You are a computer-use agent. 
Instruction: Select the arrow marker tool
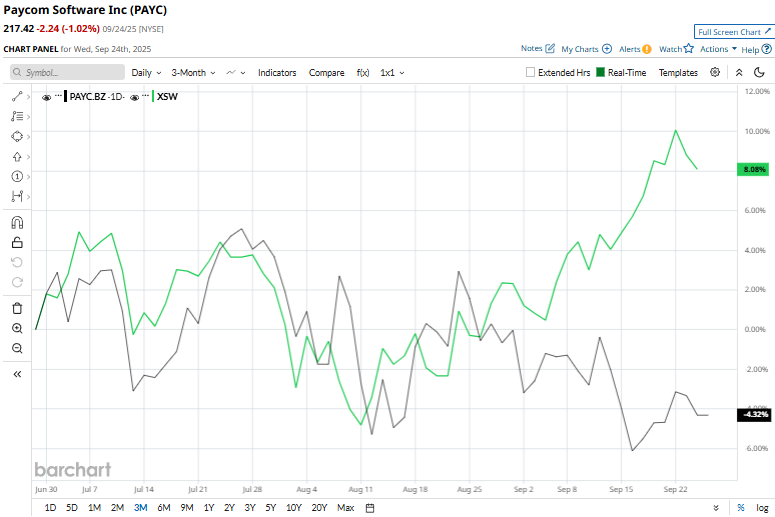point(17,157)
